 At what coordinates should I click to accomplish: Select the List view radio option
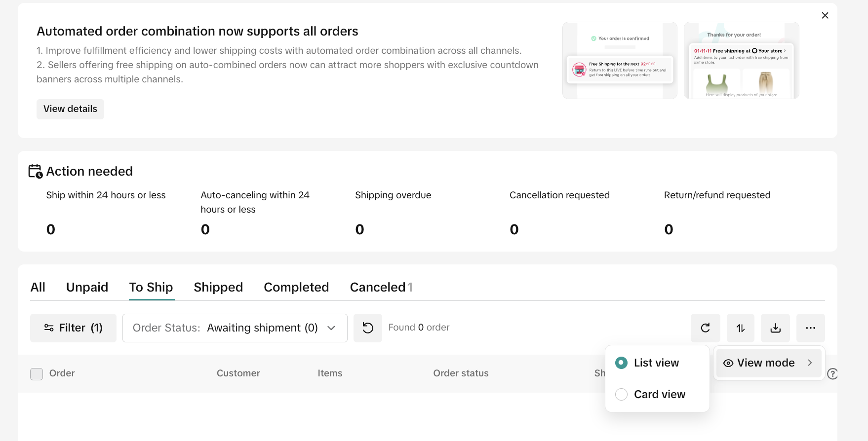(x=622, y=363)
